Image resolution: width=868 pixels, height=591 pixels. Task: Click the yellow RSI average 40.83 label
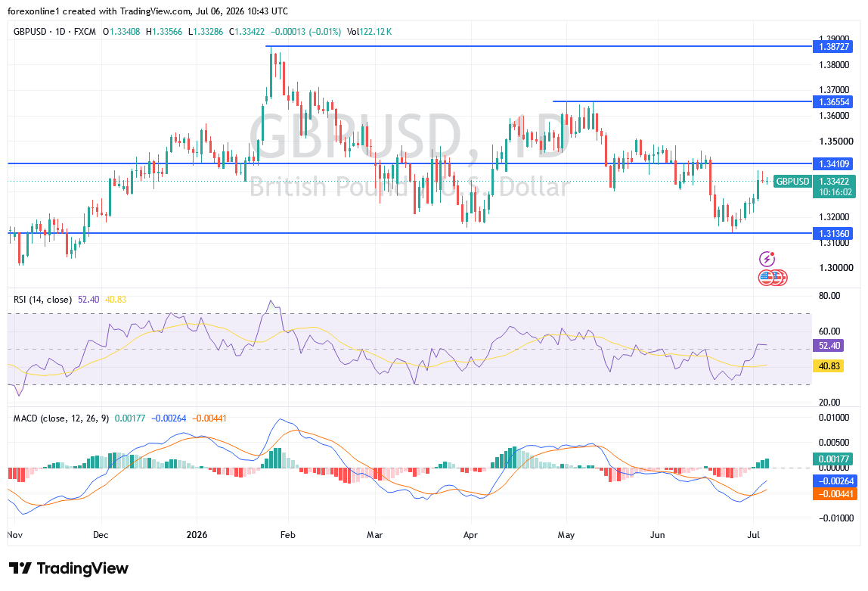(x=829, y=365)
